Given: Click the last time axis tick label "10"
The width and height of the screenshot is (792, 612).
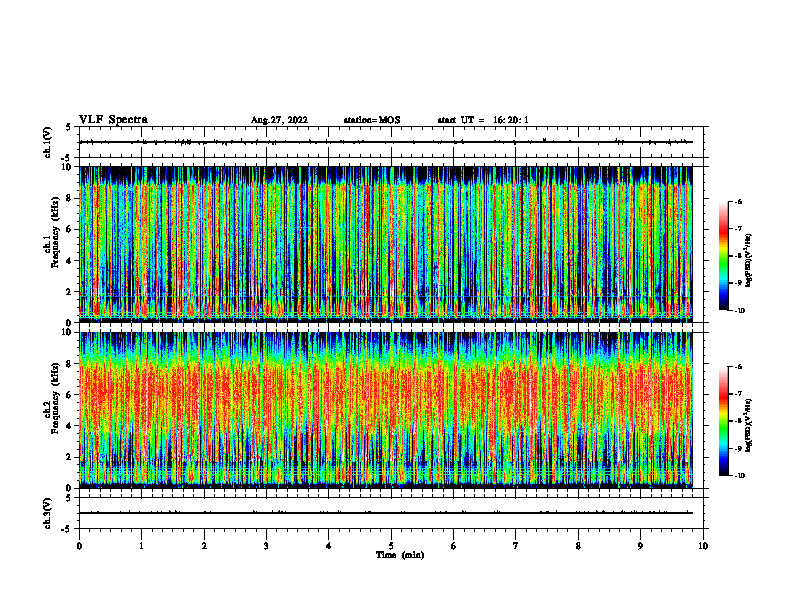Looking at the screenshot, I should click(703, 546).
